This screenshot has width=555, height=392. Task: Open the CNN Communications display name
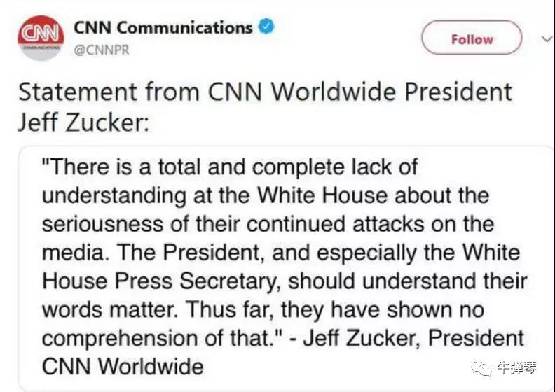click(x=163, y=28)
